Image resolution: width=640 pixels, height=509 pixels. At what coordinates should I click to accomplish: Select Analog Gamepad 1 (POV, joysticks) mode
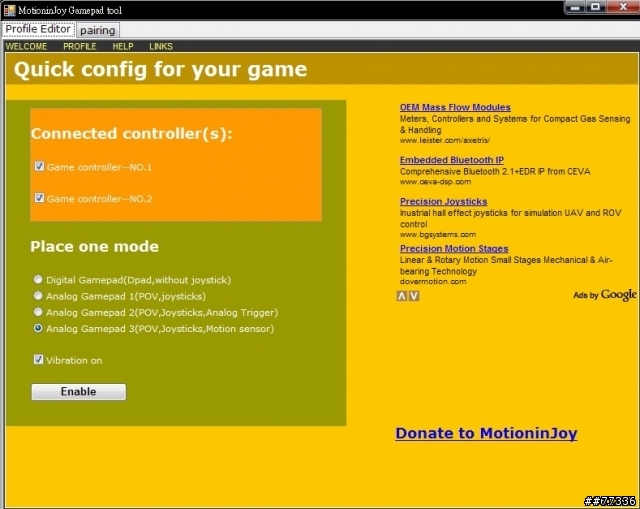[x=38, y=296]
